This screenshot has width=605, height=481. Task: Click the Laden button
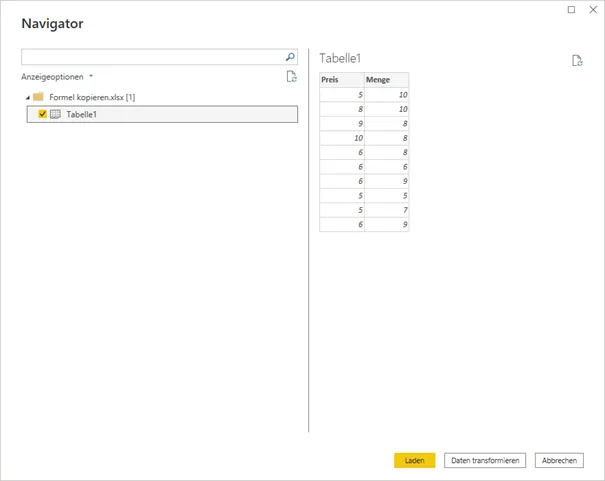pyautogui.click(x=414, y=460)
